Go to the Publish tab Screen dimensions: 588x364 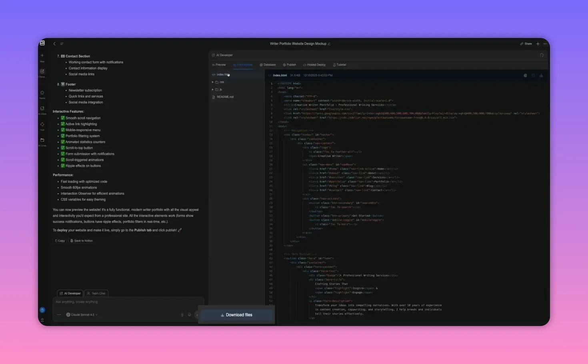(290, 65)
